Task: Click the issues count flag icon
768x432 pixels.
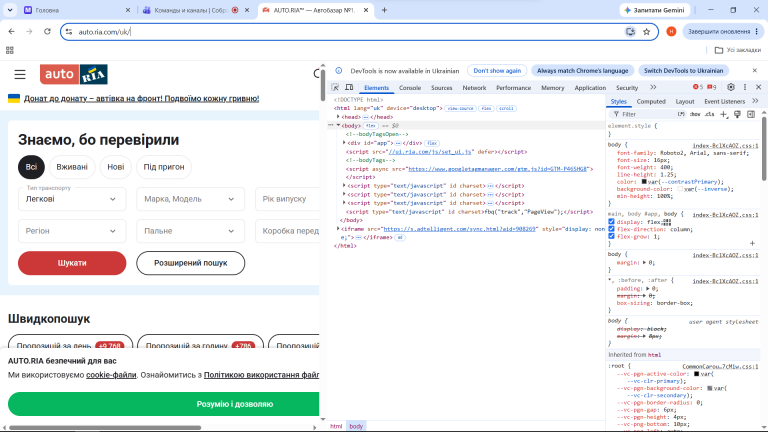Action: pos(711,87)
